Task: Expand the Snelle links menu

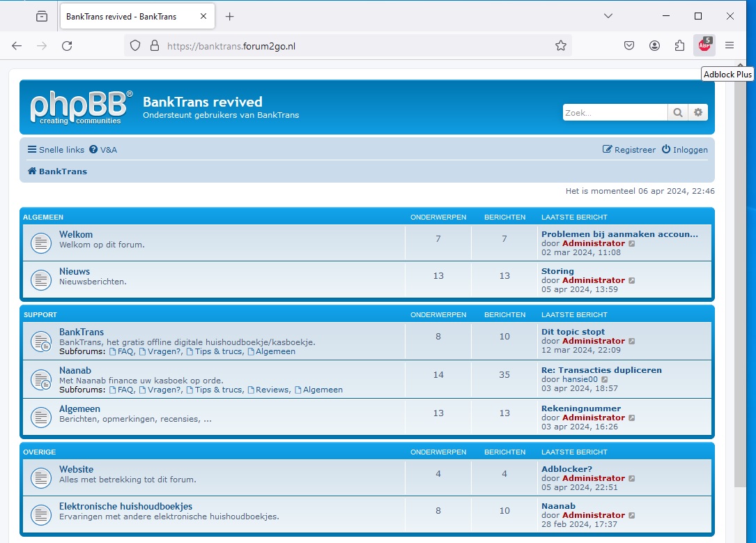Action: (x=56, y=150)
